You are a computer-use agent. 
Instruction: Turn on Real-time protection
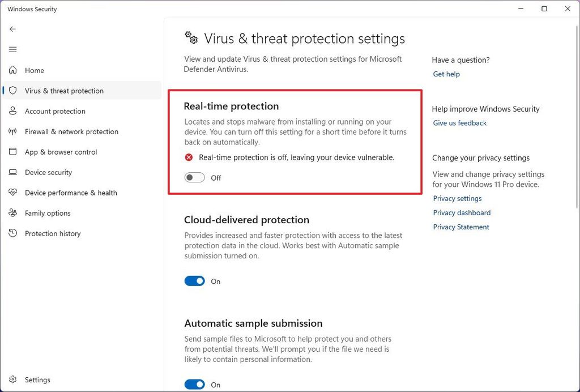tap(194, 177)
